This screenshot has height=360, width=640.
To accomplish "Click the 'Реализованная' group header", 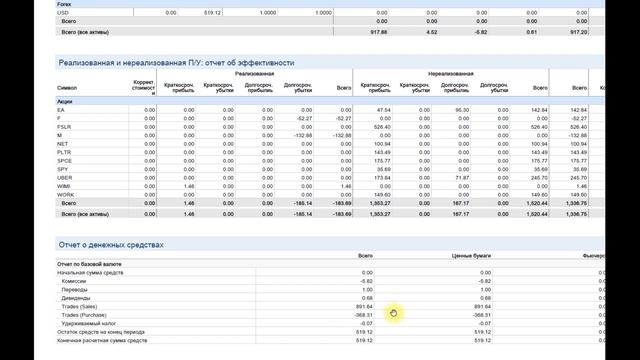I will (x=254, y=74).
